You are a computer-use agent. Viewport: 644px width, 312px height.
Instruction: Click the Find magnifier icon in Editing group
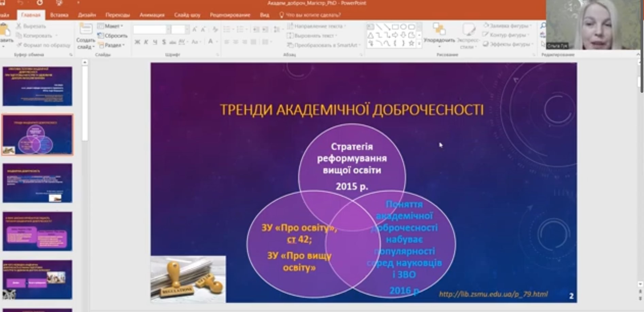click(543, 25)
